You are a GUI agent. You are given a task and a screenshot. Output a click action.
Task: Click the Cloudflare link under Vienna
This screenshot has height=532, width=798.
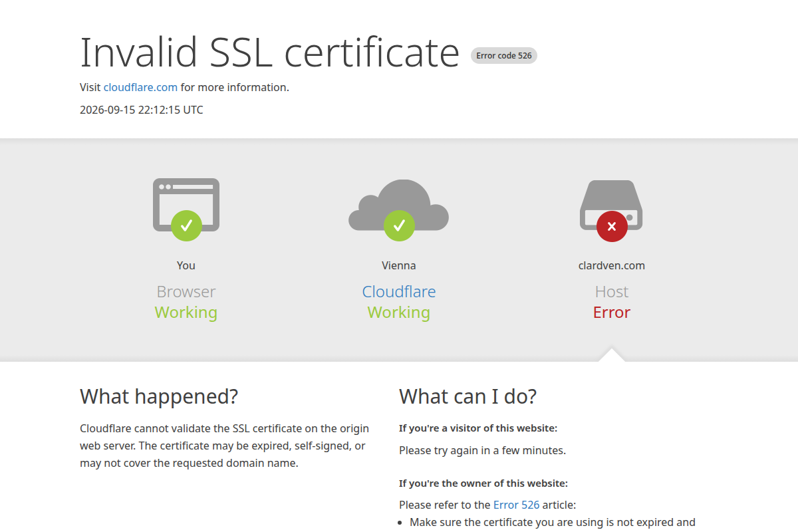click(399, 291)
